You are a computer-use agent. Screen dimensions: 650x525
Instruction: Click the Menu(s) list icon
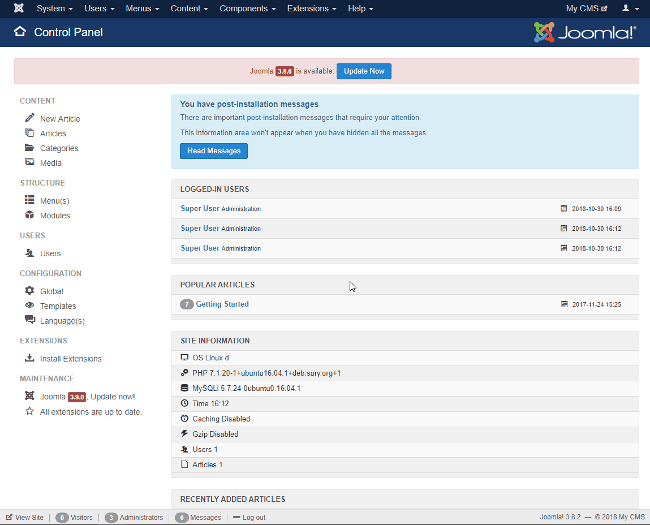[x=29, y=200]
